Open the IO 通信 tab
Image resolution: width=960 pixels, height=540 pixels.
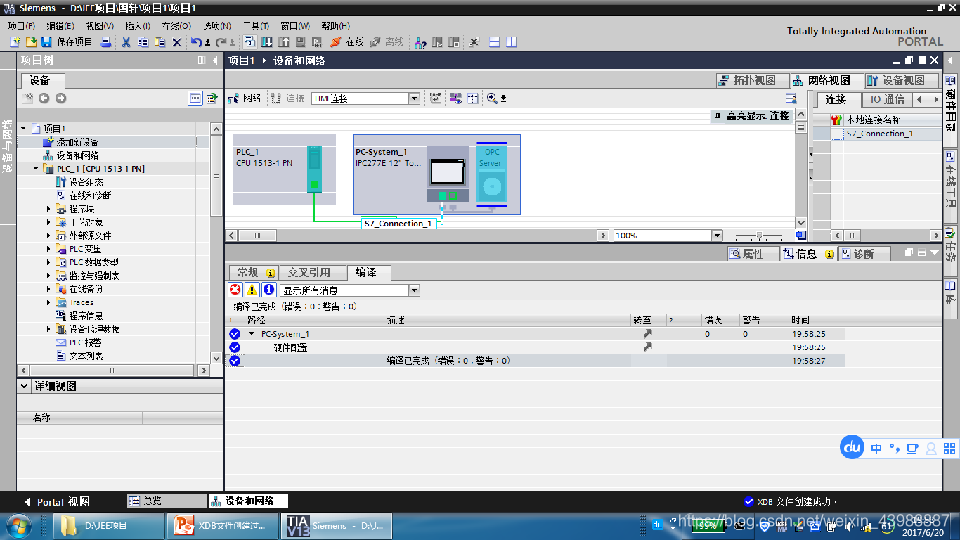[887, 99]
